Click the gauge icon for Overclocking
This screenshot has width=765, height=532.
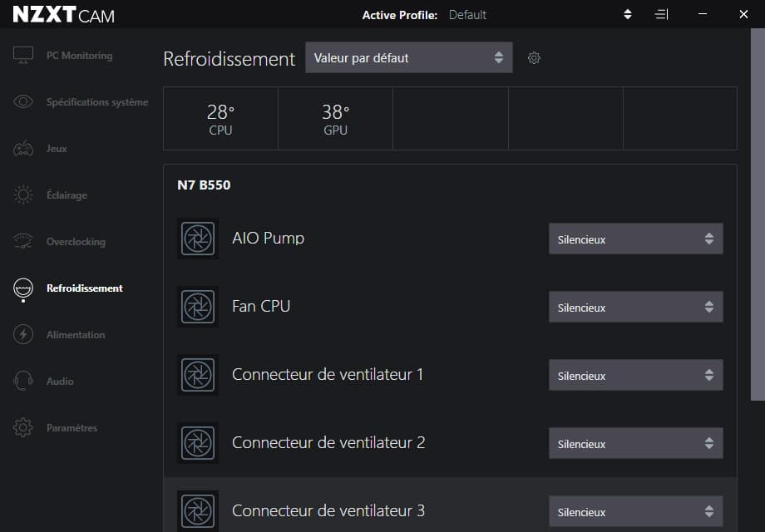click(23, 241)
